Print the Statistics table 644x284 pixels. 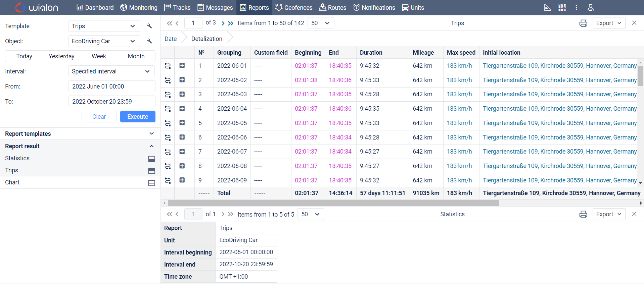pyautogui.click(x=583, y=214)
